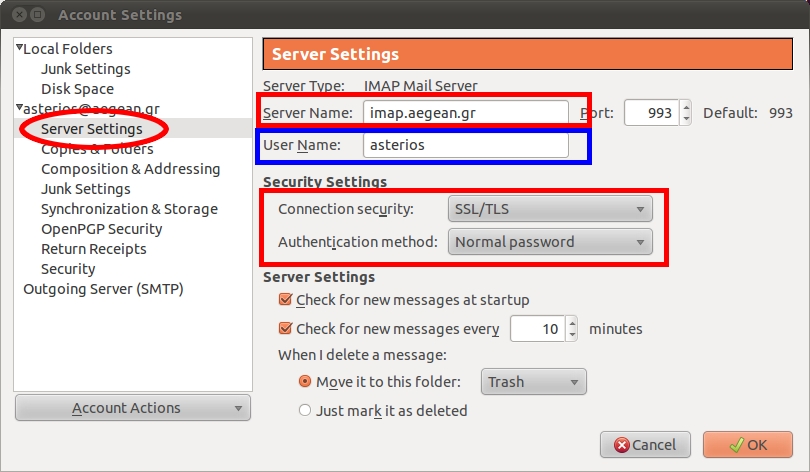Viewport: 810px width, 472px height.
Task: Open the Authentication method dropdown
Action: pyautogui.click(x=550, y=242)
